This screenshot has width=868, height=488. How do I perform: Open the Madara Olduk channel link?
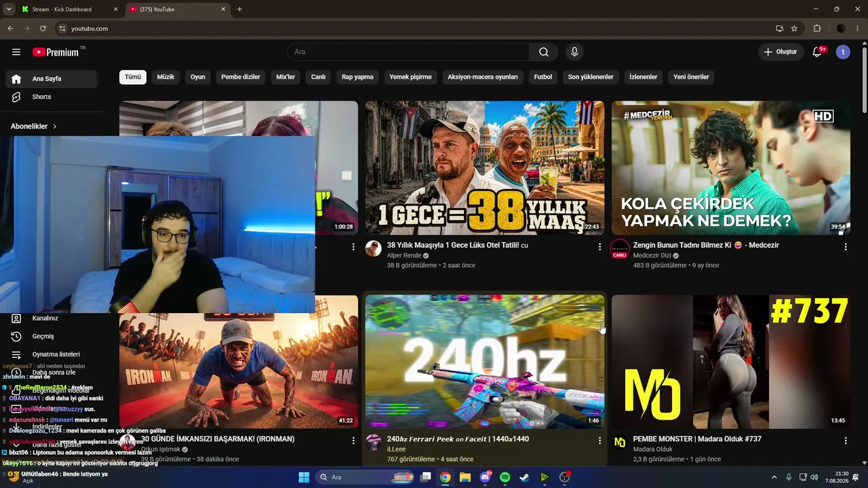[653, 449]
